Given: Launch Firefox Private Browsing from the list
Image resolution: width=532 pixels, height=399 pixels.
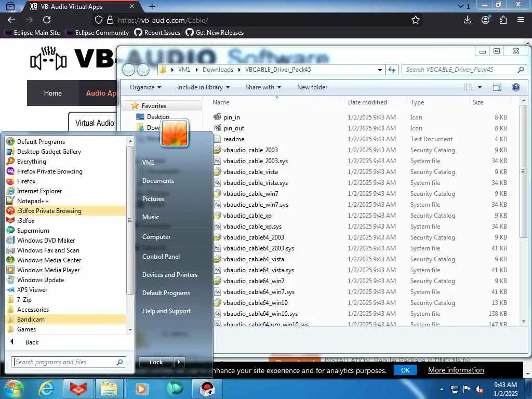Looking at the screenshot, I should click(49, 171).
